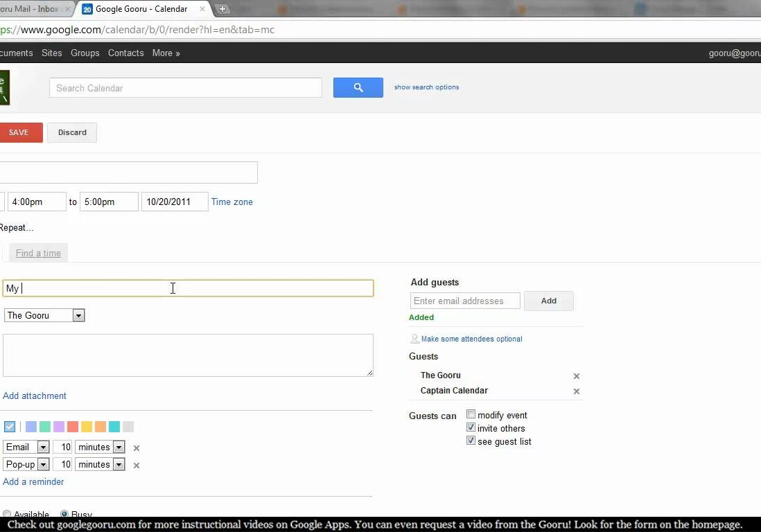Screen dimensions: 761x532
Task: Choose the gray event color swatch
Action: pos(128,426)
